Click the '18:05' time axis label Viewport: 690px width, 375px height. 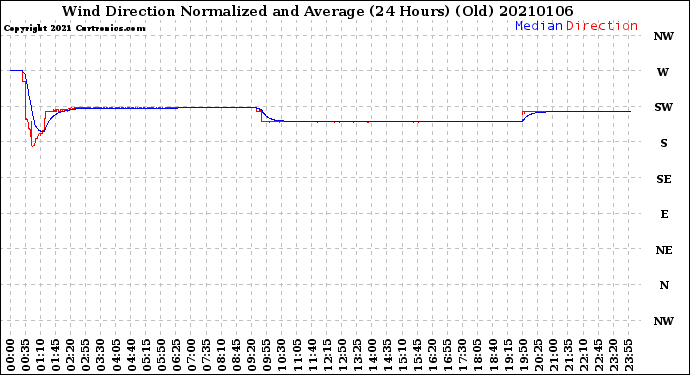click(478, 355)
